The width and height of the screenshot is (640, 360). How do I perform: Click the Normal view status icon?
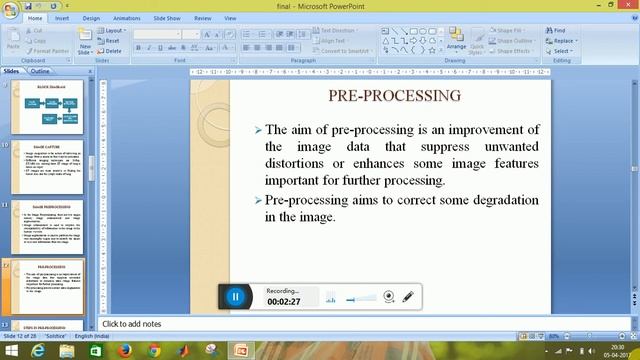click(523, 336)
